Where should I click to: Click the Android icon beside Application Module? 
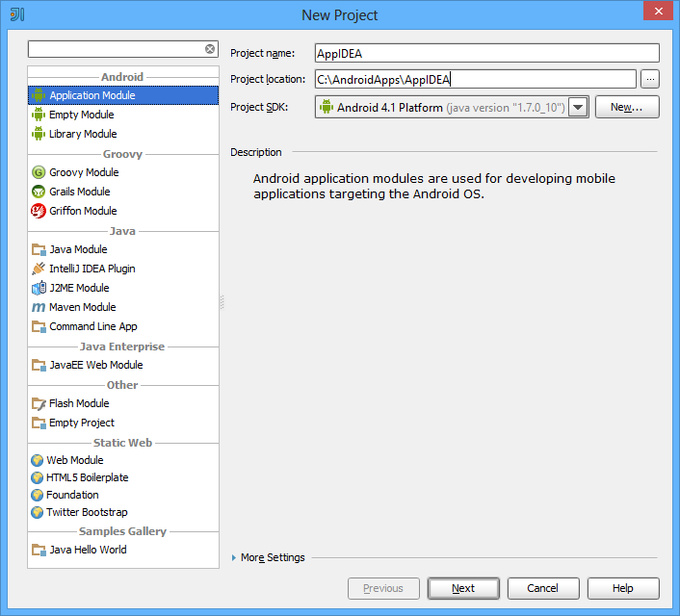click(39, 95)
